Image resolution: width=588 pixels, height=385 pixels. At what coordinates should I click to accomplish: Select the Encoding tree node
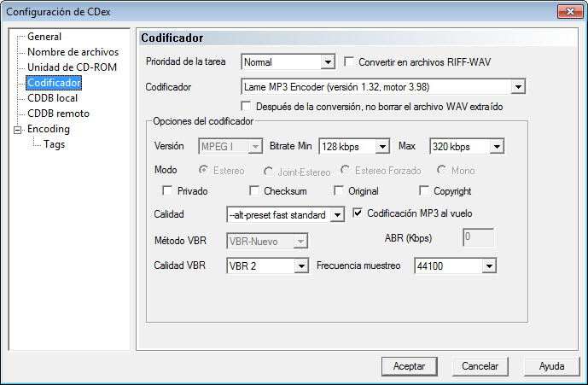pos(49,129)
